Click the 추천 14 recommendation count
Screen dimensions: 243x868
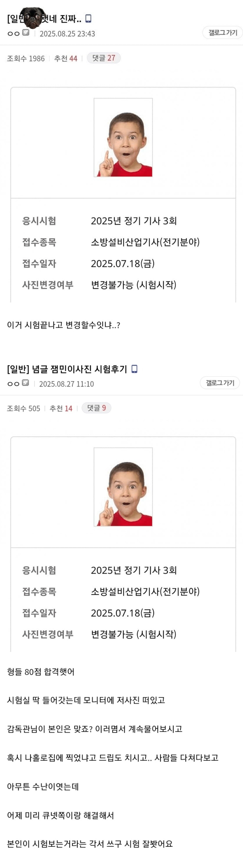pyautogui.click(x=61, y=408)
